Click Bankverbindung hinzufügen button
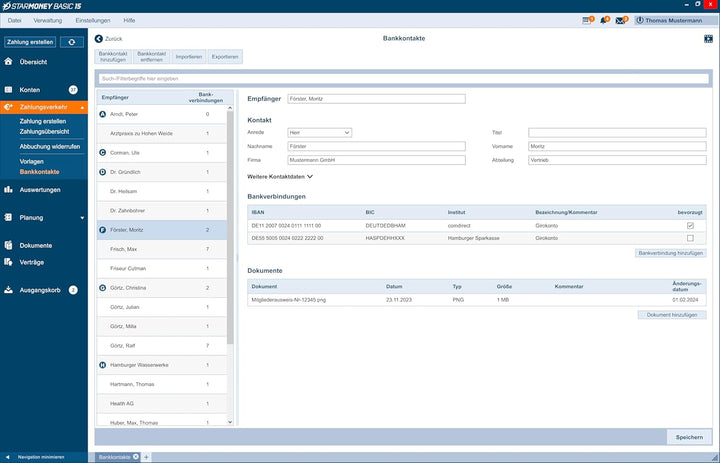 (x=670, y=253)
